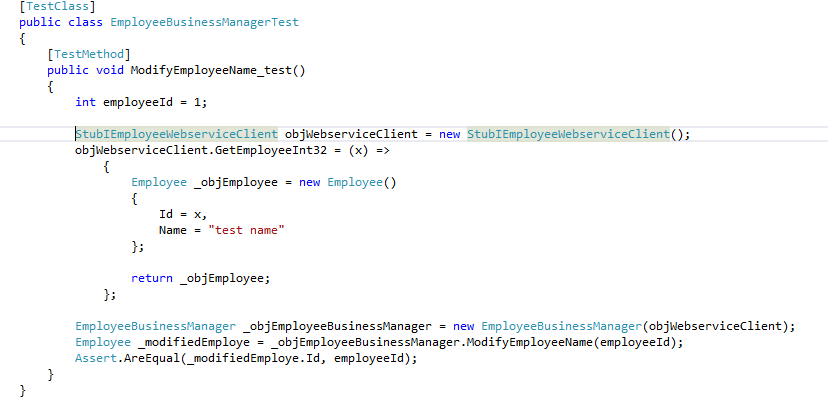Click the 'return _objEmployee;' statement
Screen dimensions: 828x402
201,278
